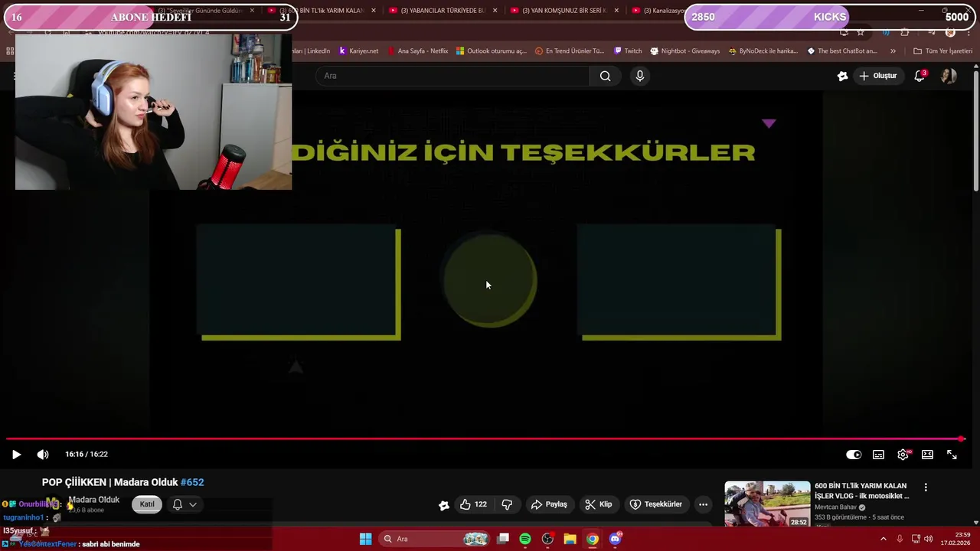Open YouTube notifications bell
The height and width of the screenshot is (551, 980).
pos(920,76)
